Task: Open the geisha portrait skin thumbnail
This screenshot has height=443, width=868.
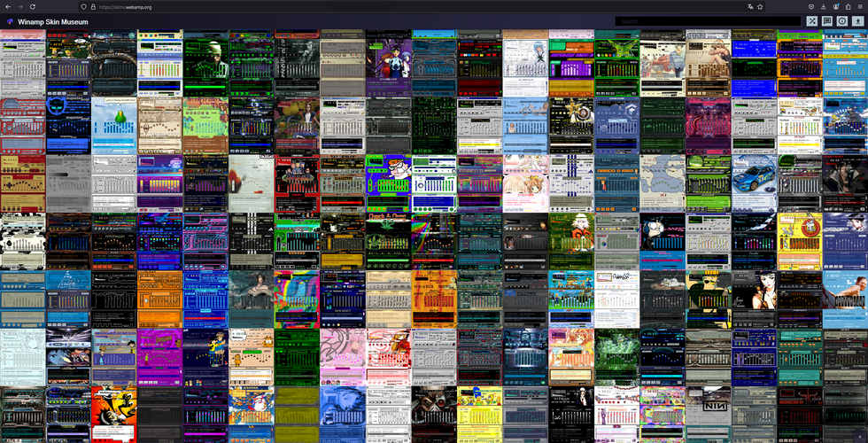Action: (754, 299)
